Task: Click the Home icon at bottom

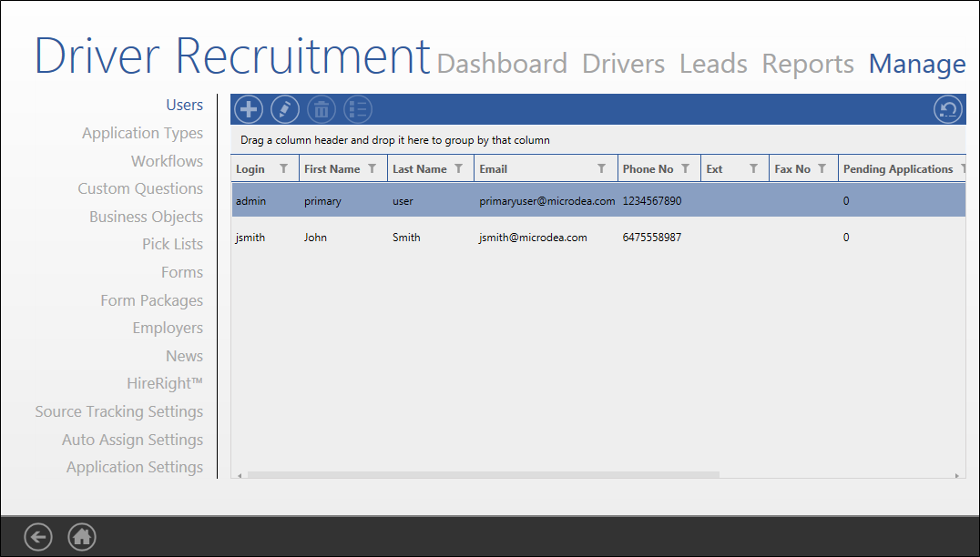Action: point(81,536)
